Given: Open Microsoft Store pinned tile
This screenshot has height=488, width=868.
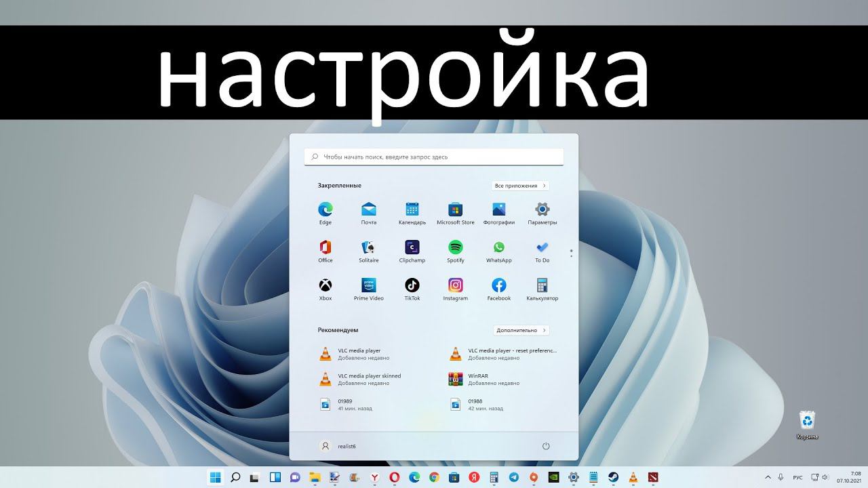Looking at the screenshot, I should tap(456, 213).
